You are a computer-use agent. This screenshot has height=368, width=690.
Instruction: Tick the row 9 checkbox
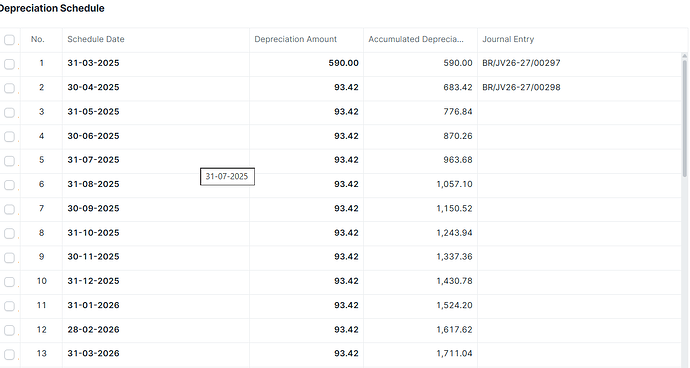(9, 258)
